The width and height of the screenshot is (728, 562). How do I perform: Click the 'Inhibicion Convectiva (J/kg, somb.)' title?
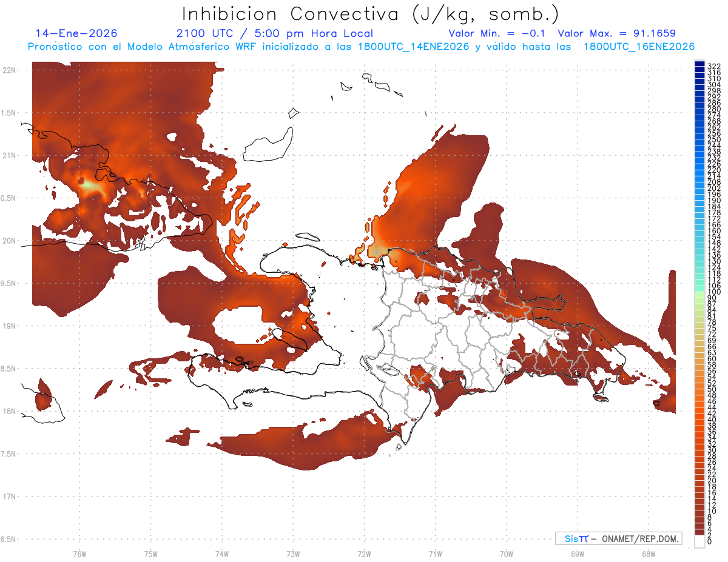tap(370, 14)
